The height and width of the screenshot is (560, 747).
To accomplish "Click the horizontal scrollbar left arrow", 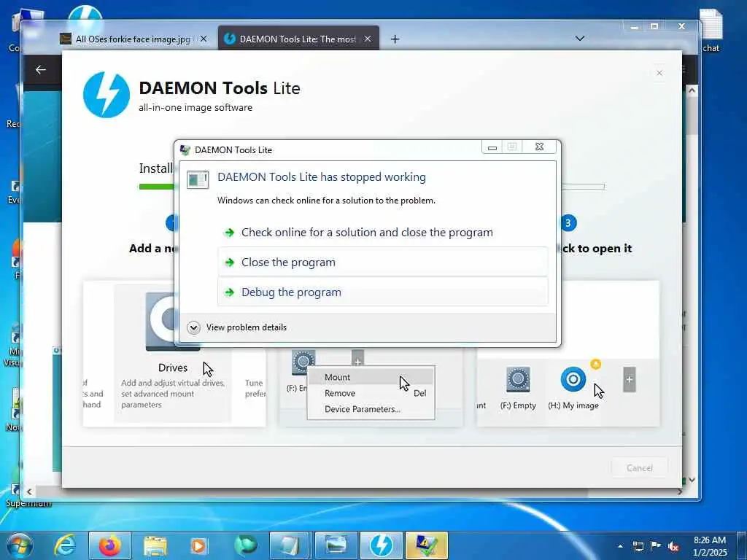I will (29, 491).
